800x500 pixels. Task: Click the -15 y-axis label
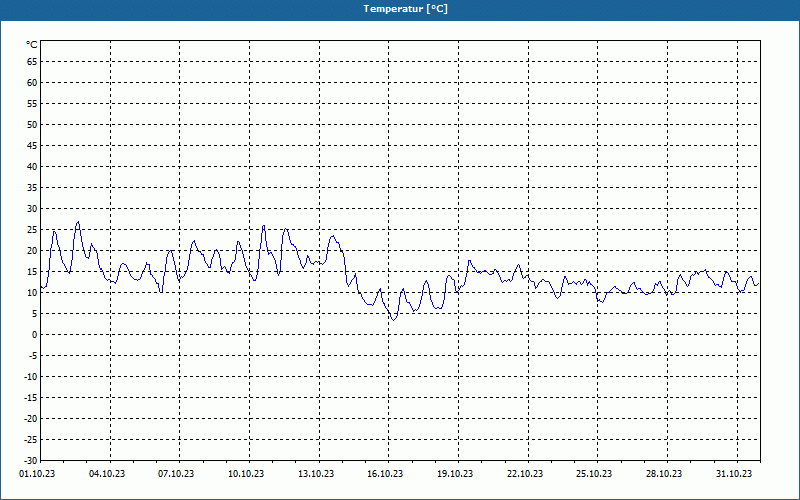(31, 397)
